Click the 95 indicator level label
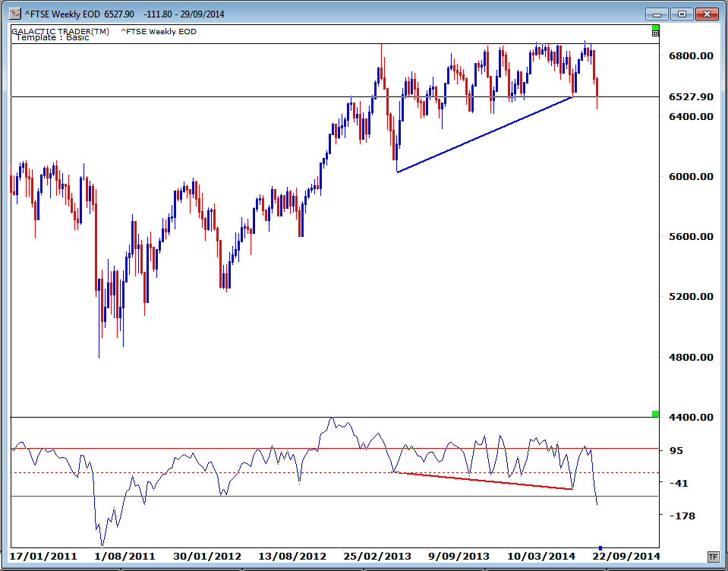728x571 pixels. (676, 450)
